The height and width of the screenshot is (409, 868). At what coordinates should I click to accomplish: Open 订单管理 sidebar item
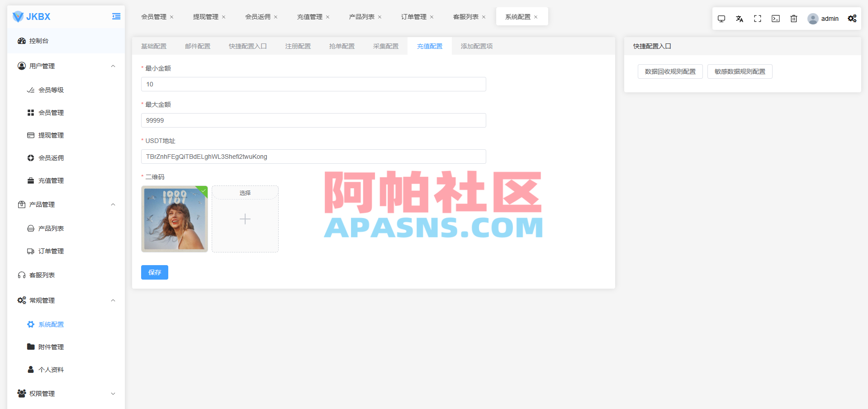click(66, 251)
